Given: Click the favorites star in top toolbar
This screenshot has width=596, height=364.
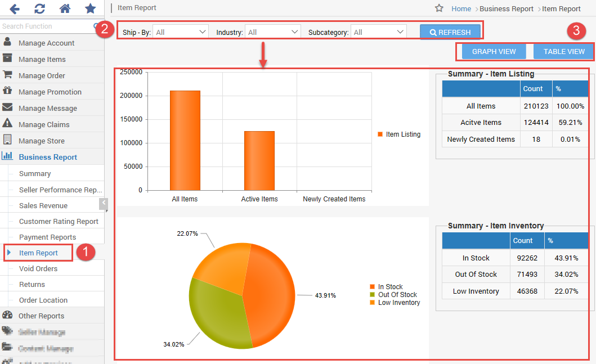Looking at the screenshot, I should click(x=90, y=8).
